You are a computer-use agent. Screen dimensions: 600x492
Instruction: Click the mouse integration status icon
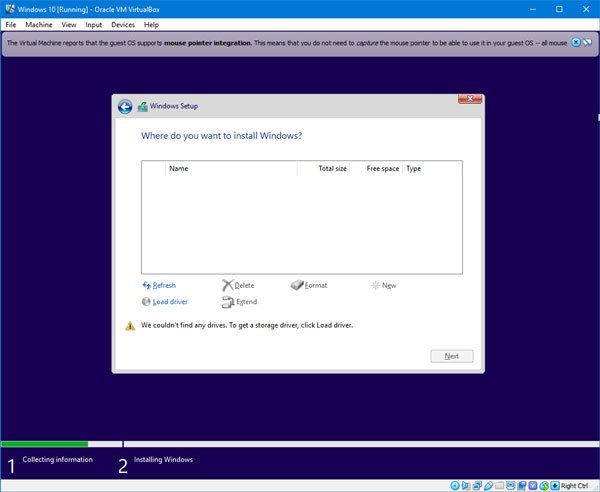(544, 485)
